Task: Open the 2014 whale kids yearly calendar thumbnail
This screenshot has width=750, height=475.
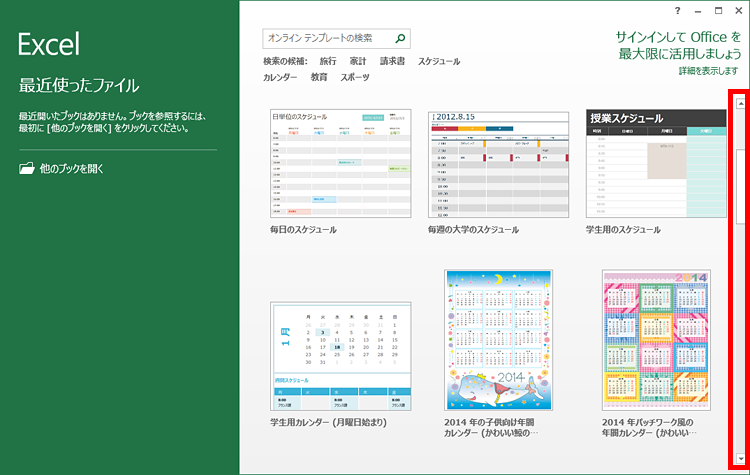Action: [498, 340]
